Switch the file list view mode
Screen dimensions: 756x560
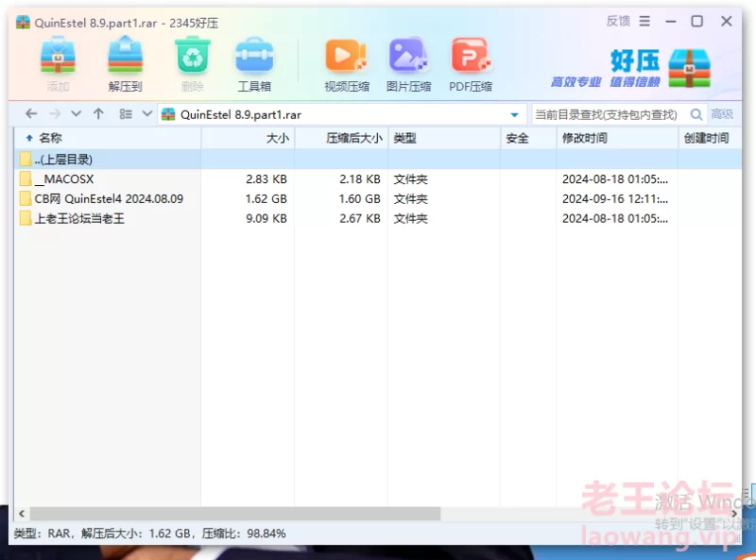(x=126, y=114)
